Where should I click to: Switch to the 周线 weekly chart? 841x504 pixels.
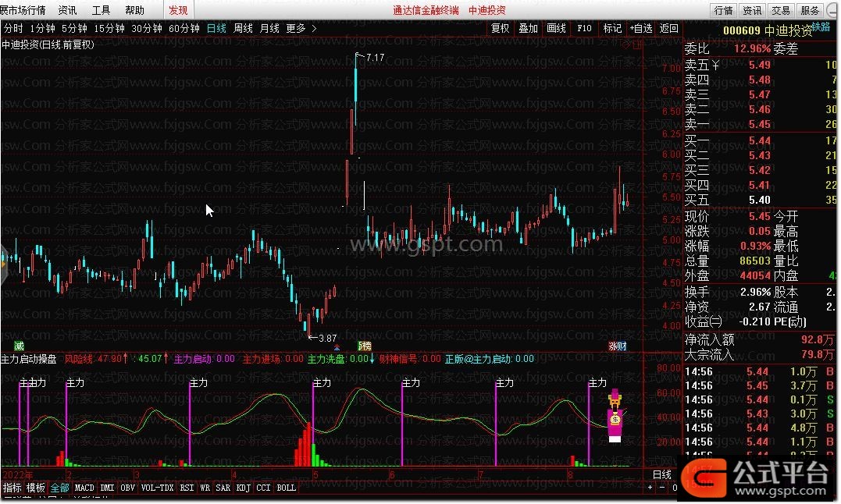243,28
